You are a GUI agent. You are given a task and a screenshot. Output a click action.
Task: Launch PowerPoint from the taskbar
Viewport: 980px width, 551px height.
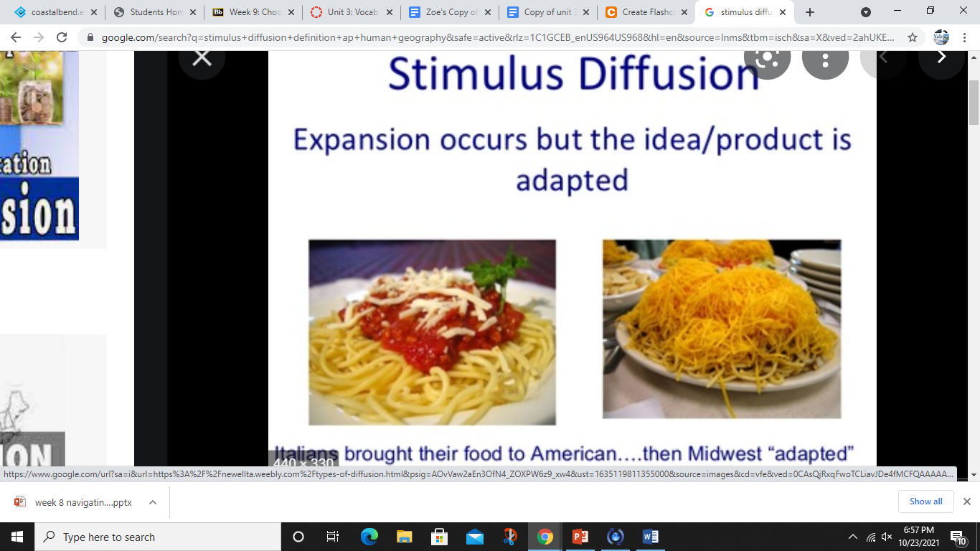pos(580,537)
